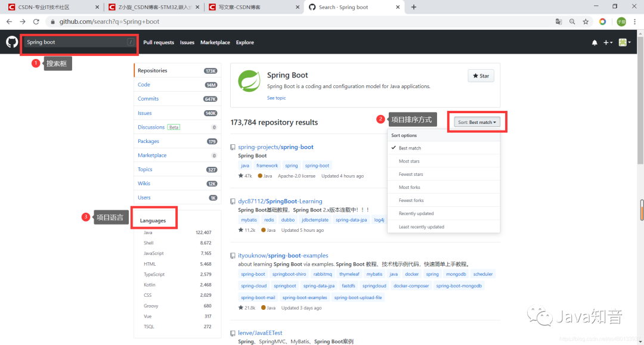Image resolution: width=644 pixels, height=345 pixels.
Task: Click the GitHub search box
Action: click(79, 42)
